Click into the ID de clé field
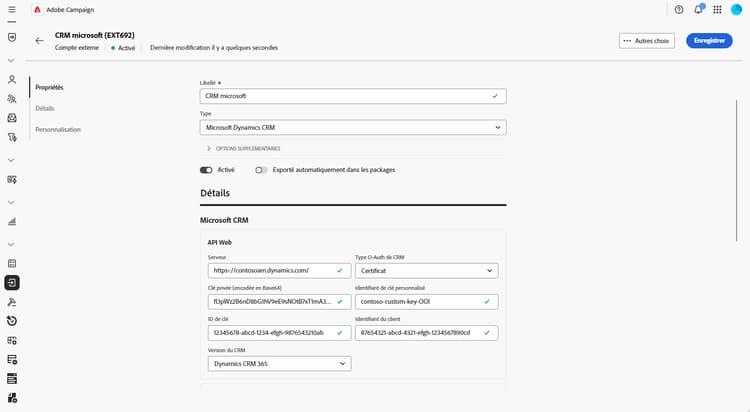The height and width of the screenshot is (412, 750). click(x=279, y=333)
